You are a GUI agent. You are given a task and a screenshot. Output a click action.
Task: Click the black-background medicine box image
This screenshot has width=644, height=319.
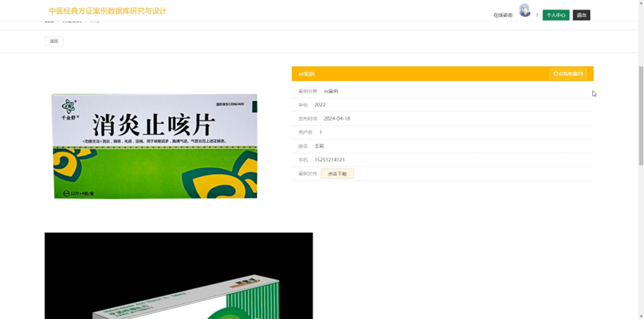(179, 276)
